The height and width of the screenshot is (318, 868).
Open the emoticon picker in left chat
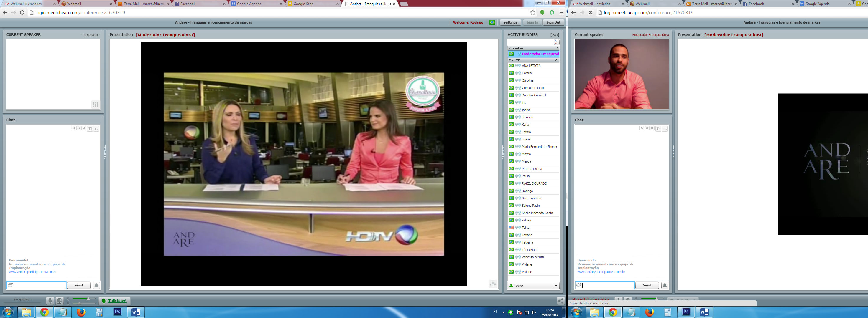pyautogui.click(x=10, y=285)
